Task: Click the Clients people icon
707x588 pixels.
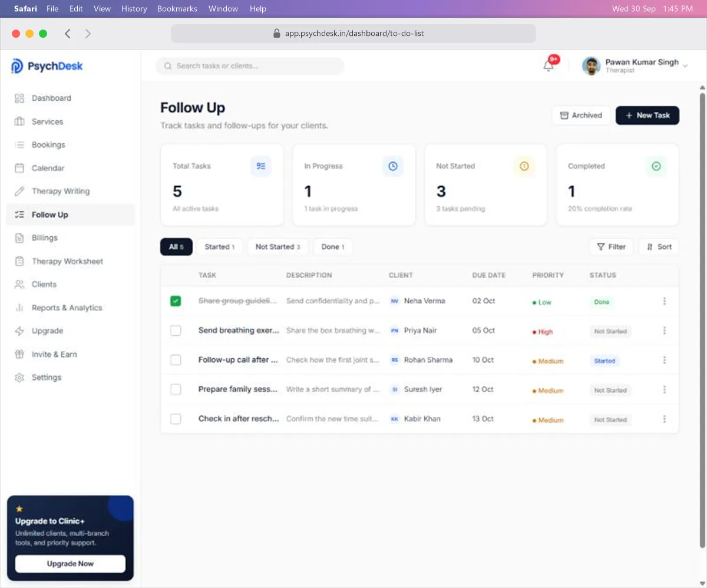Action: [19, 284]
